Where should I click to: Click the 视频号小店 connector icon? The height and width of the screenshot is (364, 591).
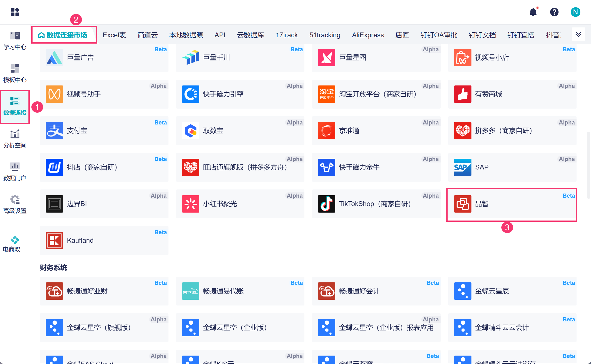click(x=463, y=58)
